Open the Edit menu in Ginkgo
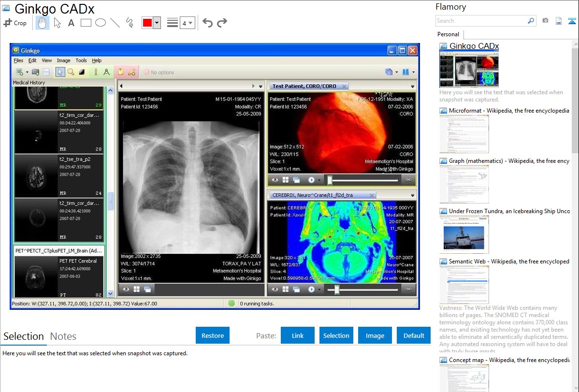 [32, 60]
